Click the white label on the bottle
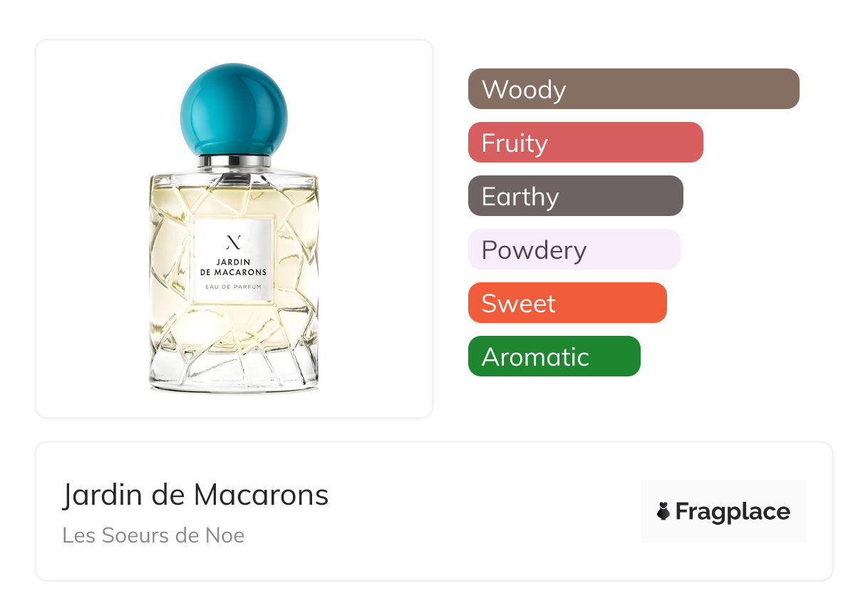This screenshot has width=868, height=616. click(234, 262)
